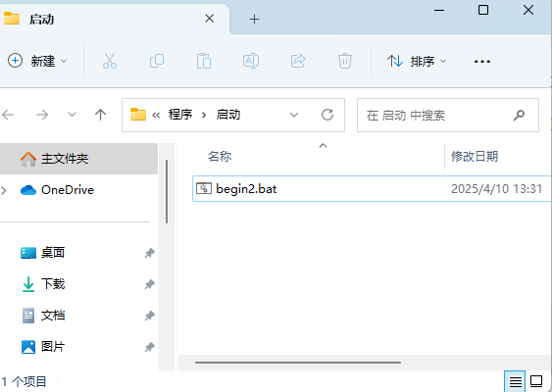Maximize the File Explorer window
The image size is (552, 392).
pyautogui.click(x=483, y=10)
